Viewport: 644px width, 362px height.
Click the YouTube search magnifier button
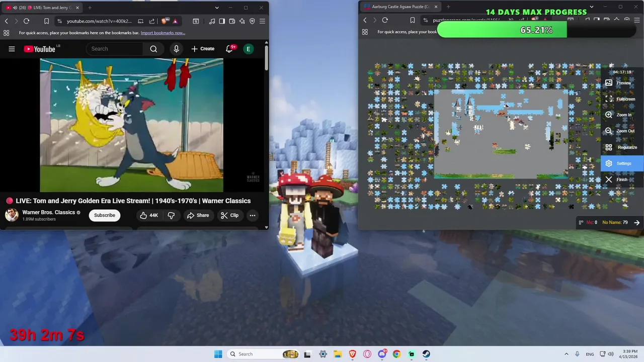[x=154, y=49]
